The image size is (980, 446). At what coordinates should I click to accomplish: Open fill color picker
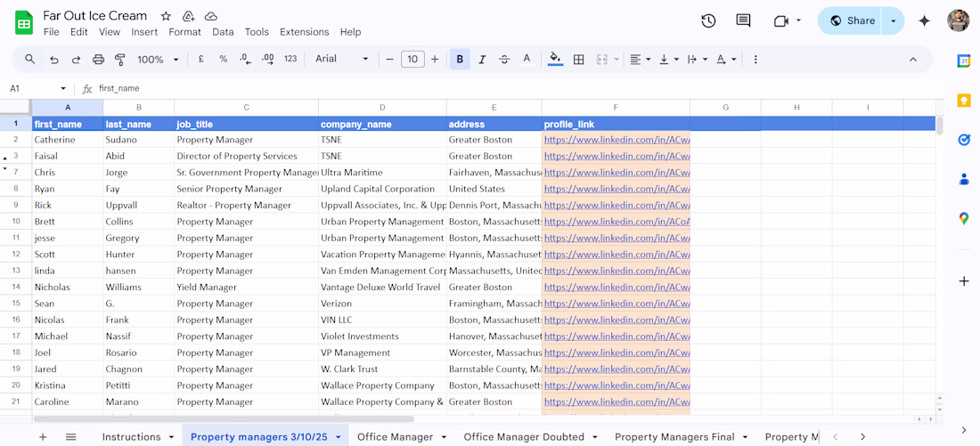click(555, 60)
